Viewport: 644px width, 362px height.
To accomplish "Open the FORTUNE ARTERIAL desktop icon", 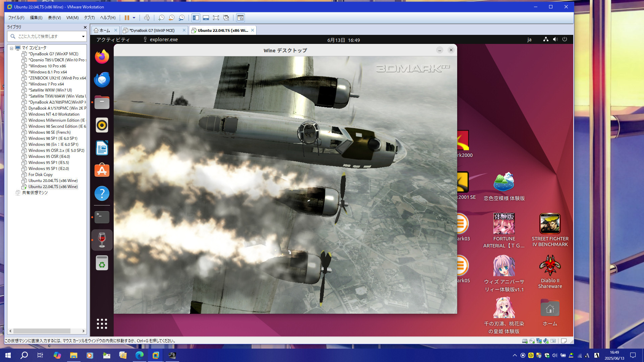I will (x=504, y=231).
